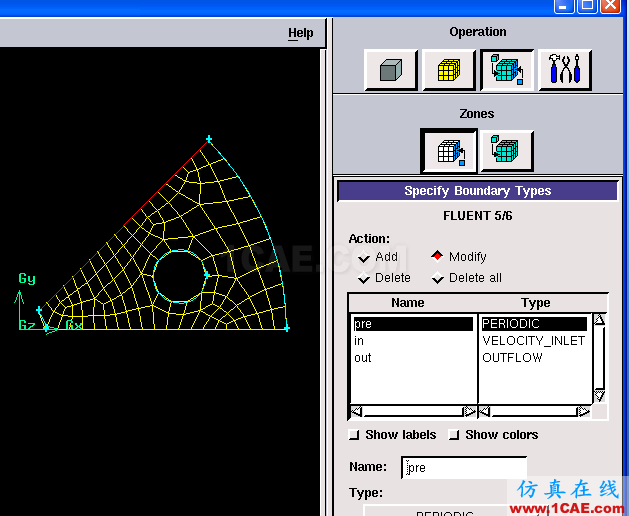Click Specify Boundary Types zone icon
The width and height of the screenshot is (629, 516).
click(x=449, y=151)
